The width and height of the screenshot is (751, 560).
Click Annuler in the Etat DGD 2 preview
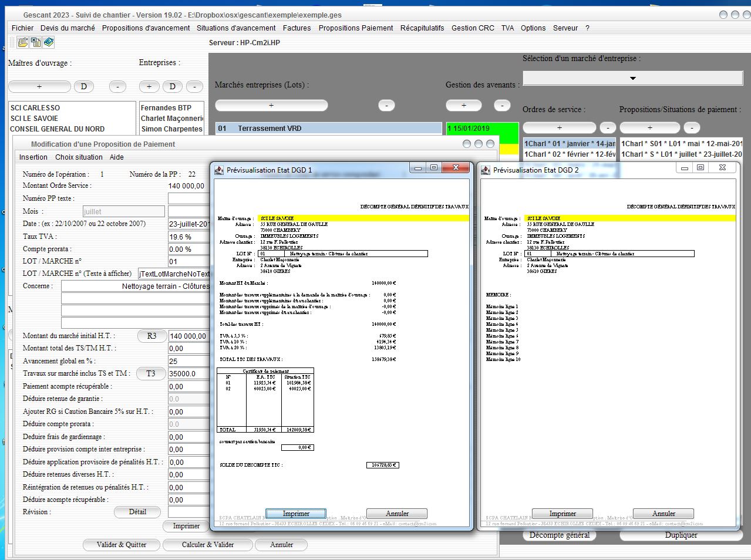(664, 514)
